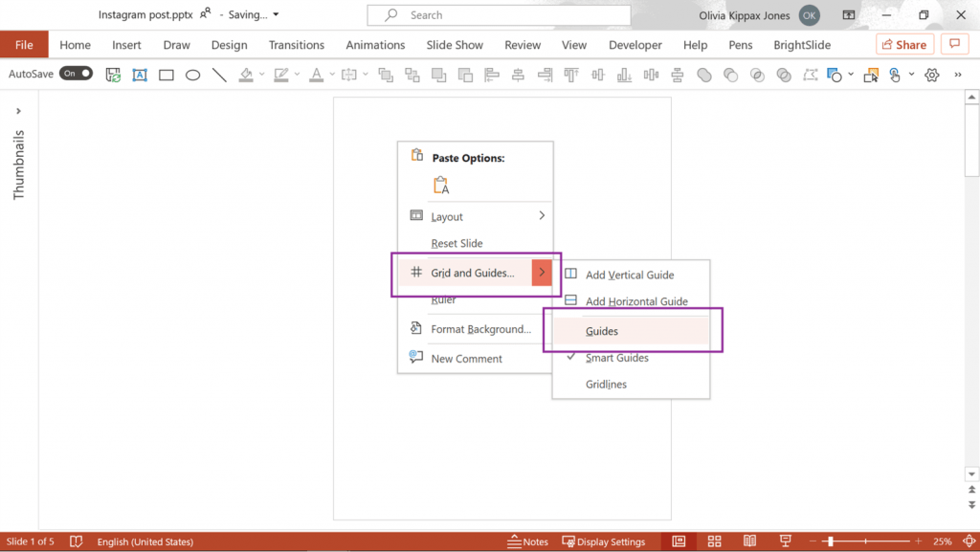Open the Layout submenu arrow
This screenshot has height=552, width=980.
pos(542,215)
